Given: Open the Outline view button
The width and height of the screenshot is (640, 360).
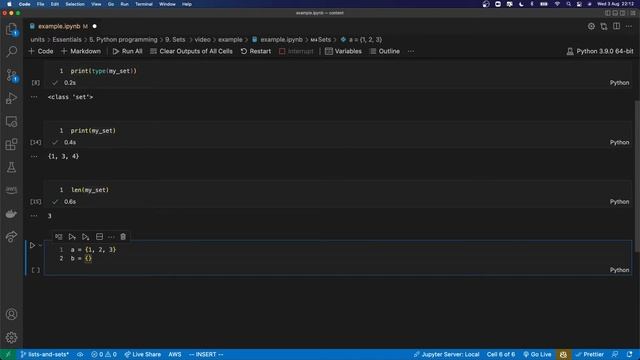Looking at the screenshot, I should coord(385,51).
